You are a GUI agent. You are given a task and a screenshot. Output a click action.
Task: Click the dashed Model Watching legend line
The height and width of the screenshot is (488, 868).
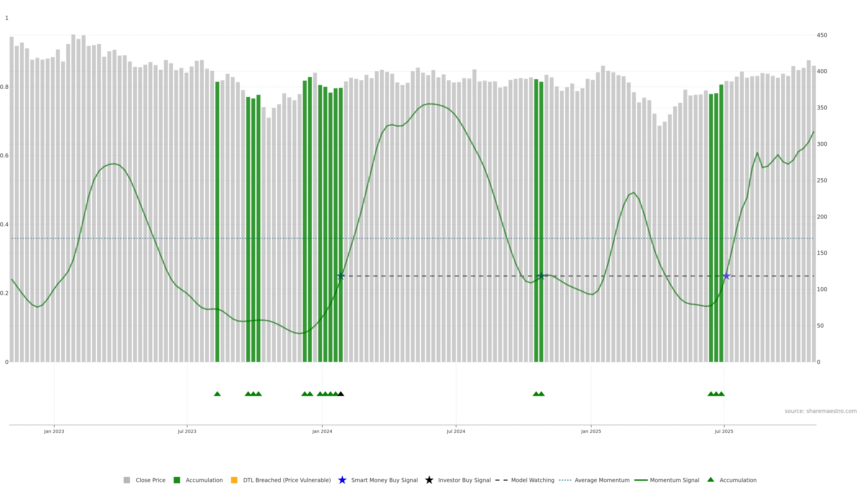tap(501, 480)
